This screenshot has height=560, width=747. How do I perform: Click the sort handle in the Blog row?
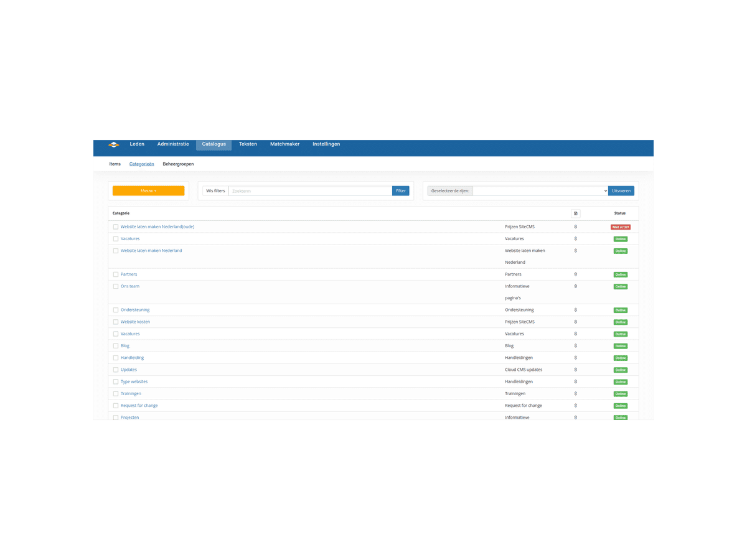pos(575,346)
